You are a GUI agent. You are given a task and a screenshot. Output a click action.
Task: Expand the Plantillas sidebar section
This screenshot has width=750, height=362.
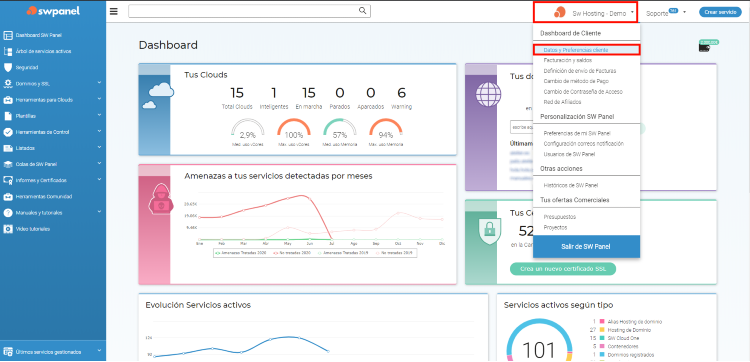(99, 115)
